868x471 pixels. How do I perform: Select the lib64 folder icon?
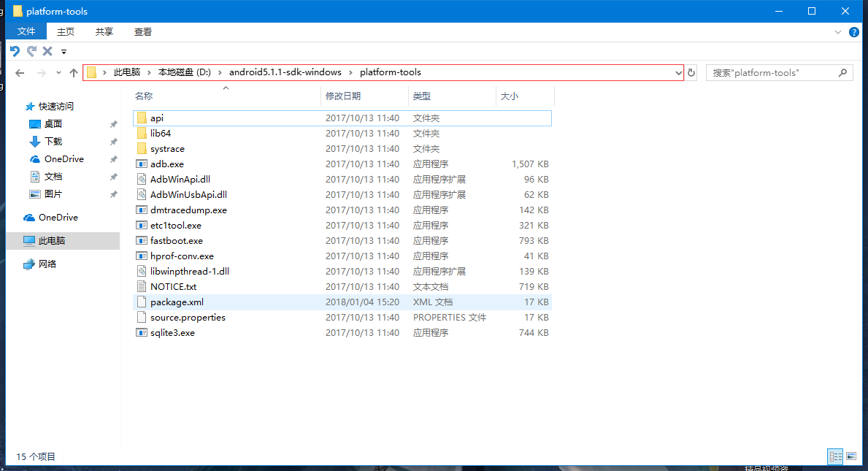[x=142, y=134]
